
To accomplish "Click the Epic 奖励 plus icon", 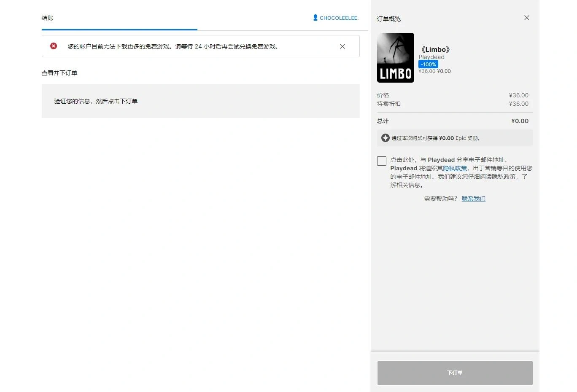I will (385, 137).
